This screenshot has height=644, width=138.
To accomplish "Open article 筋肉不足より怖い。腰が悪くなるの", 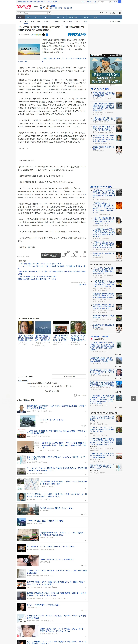I will coord(57,508).
